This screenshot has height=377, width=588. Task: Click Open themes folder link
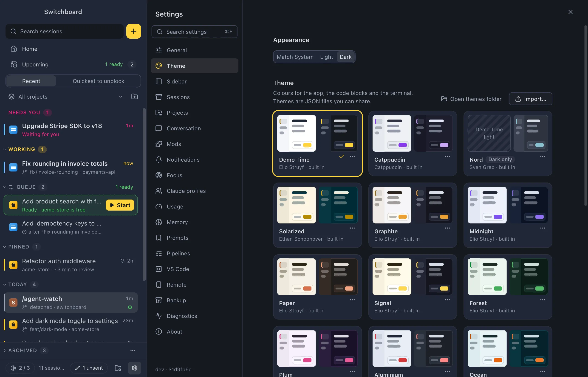click(x=471, y=99)
